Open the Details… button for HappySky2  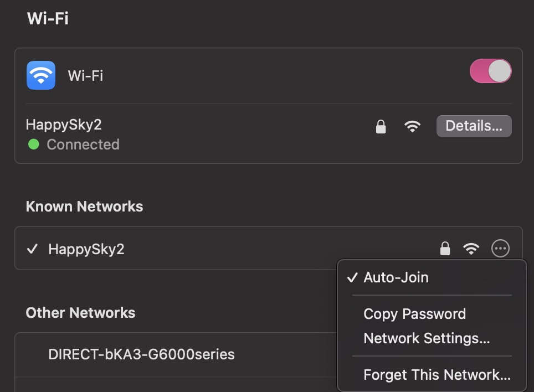tap(474, 126)
